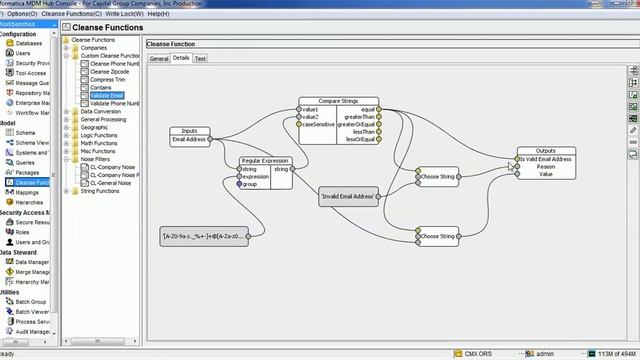Open the Enterprise Manager icon
The width and height of the screenshot is (640, 360).
point(10,103)
